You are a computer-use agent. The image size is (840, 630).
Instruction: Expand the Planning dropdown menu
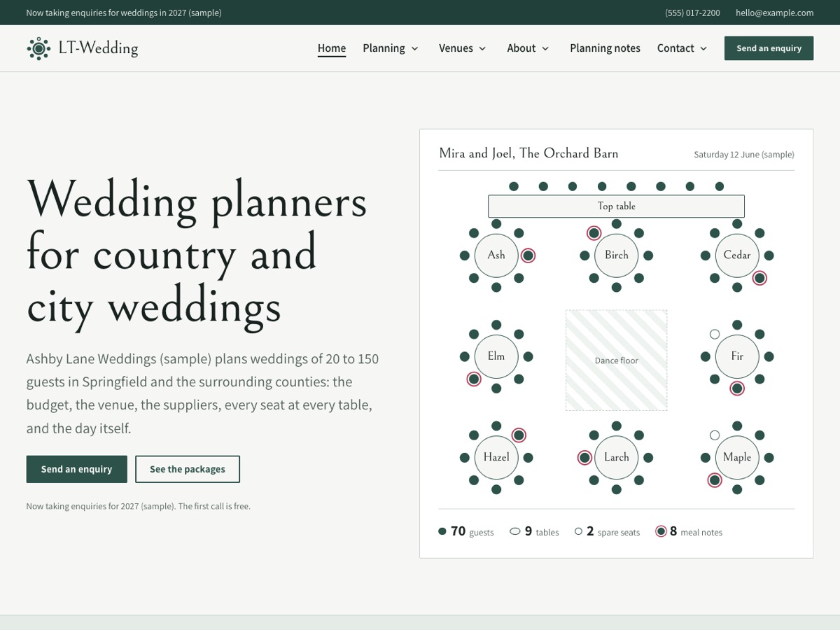pyautogui.click(x=391, y=48)
